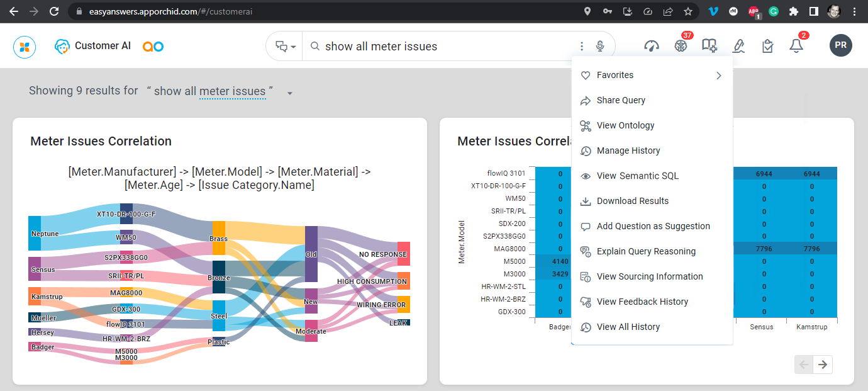Click the colorful app launcher icon
The width and height of the screenshot is (868, 391).
25,46
